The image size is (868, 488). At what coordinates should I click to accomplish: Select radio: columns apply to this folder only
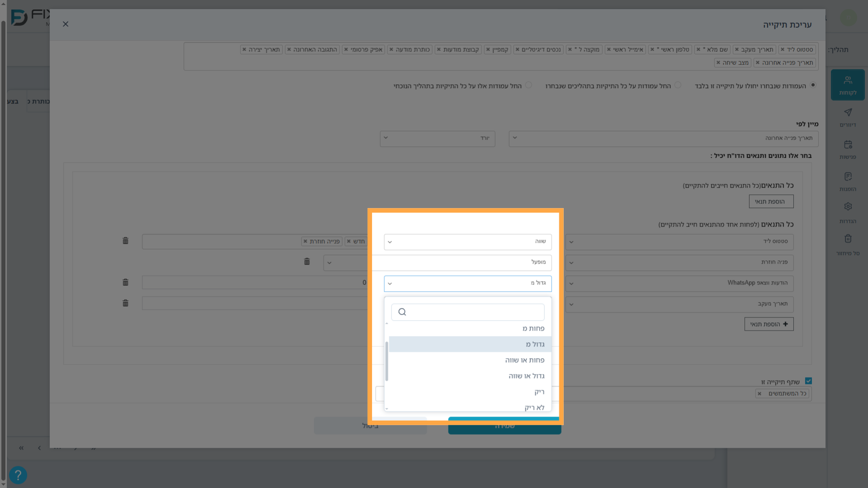[813, 85]
